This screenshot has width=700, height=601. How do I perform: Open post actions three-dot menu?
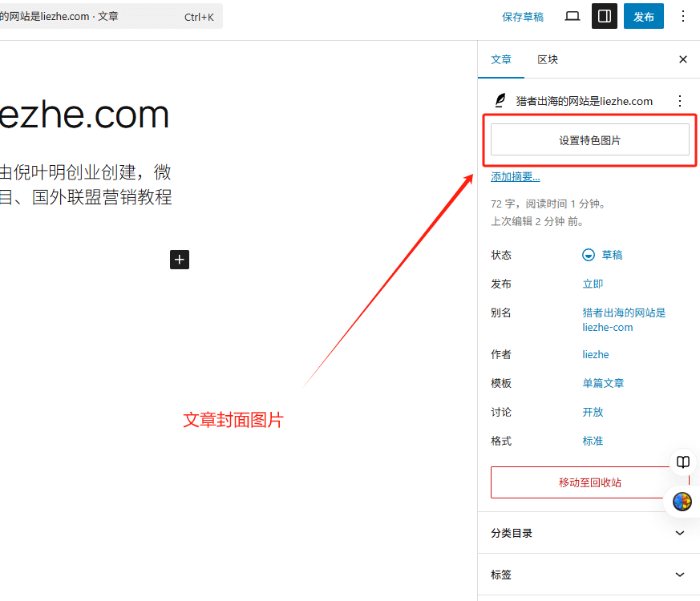(x=680, y=101)
